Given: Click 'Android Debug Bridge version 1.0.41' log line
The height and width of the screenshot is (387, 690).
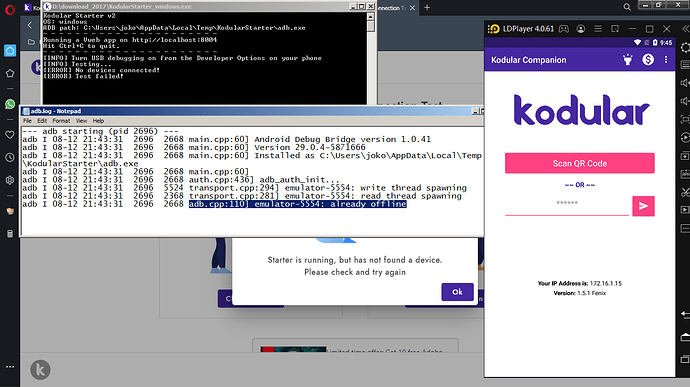Looking at the screenshot, I should click(226, 140).
